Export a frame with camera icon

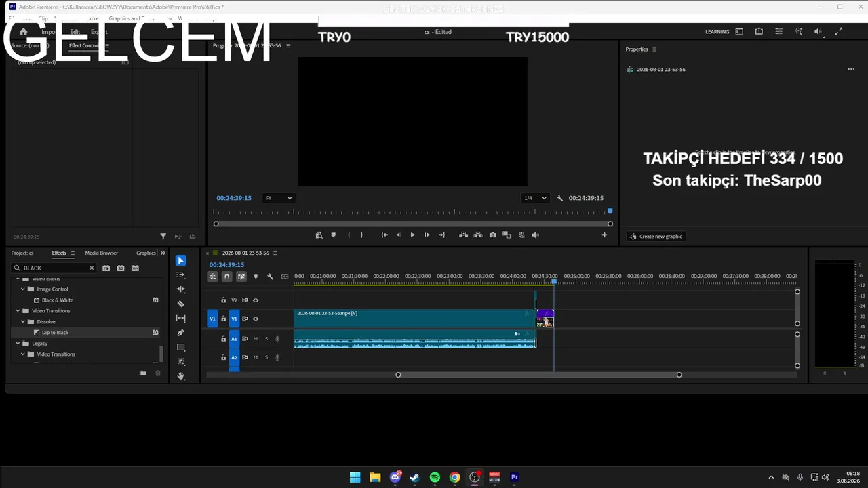point(492,235)
